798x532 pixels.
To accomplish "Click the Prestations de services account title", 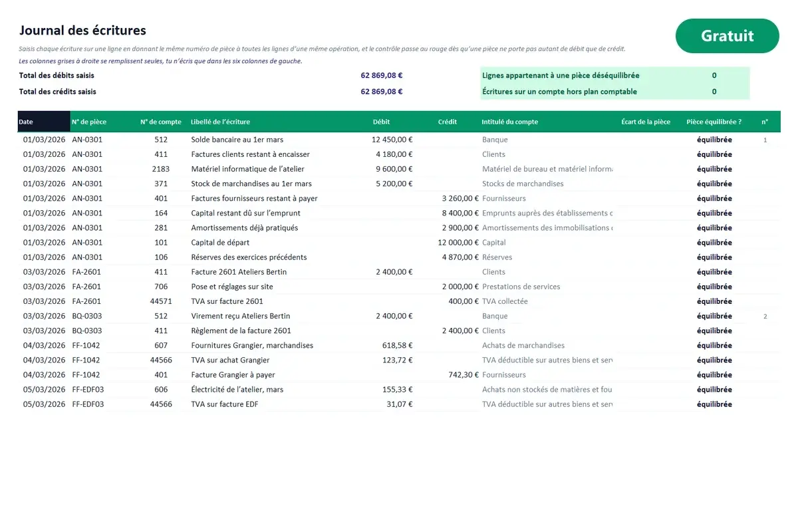I will click(521, 286).
